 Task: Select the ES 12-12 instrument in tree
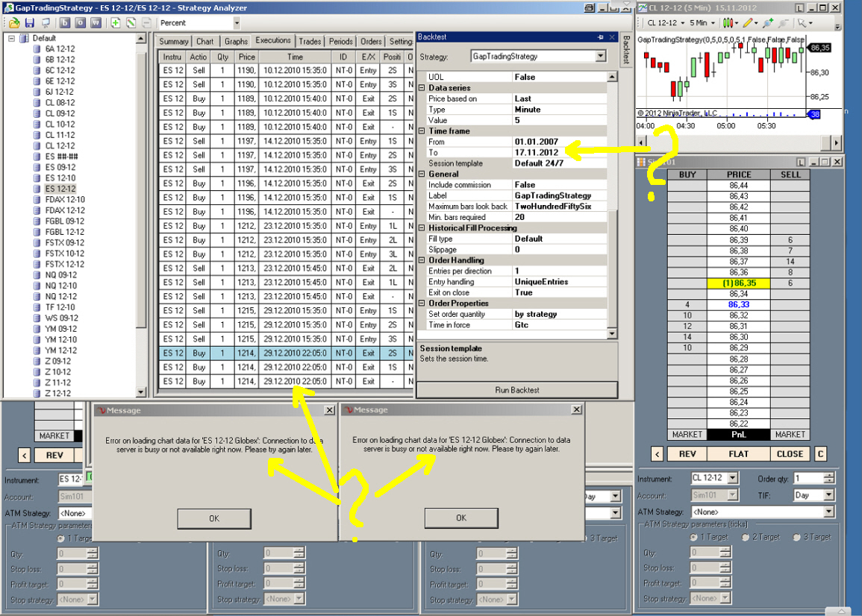coord(60,189)
